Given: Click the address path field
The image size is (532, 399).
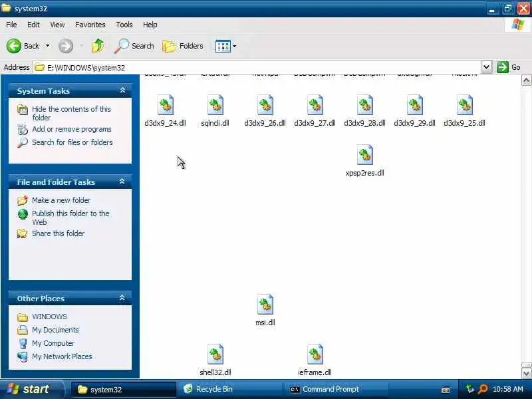Looking at the screenshot, I should (x=257, y=68).
